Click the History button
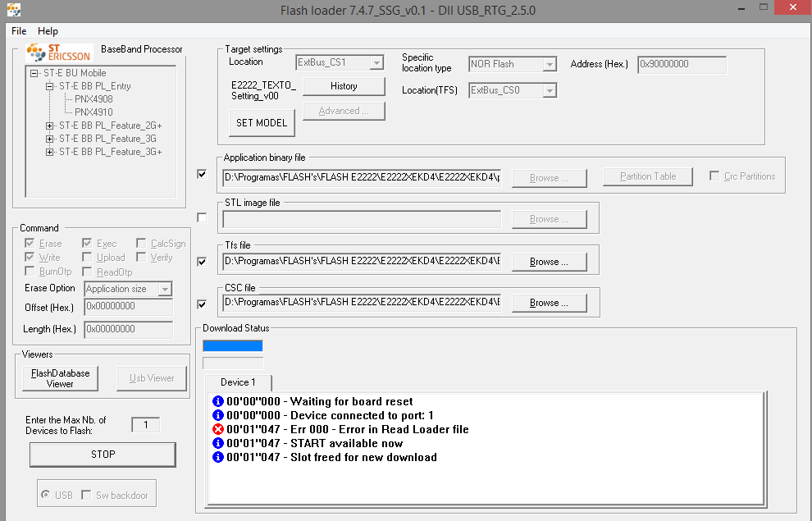The image size is (812, 521). click(344, 86)
